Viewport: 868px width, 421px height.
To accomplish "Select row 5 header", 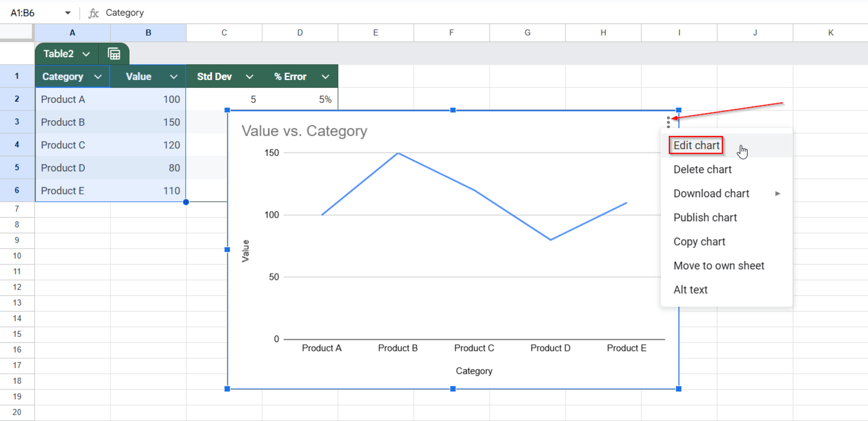I will (x=17, y=167).
